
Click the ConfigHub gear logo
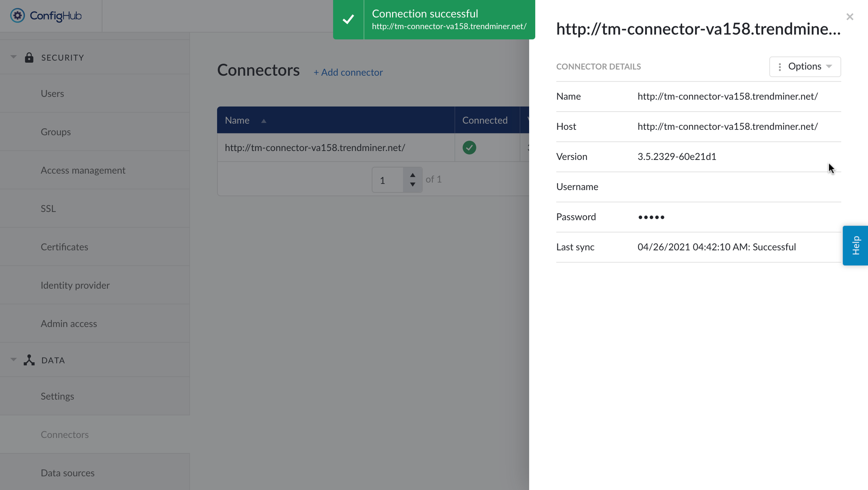click(17, 15)
